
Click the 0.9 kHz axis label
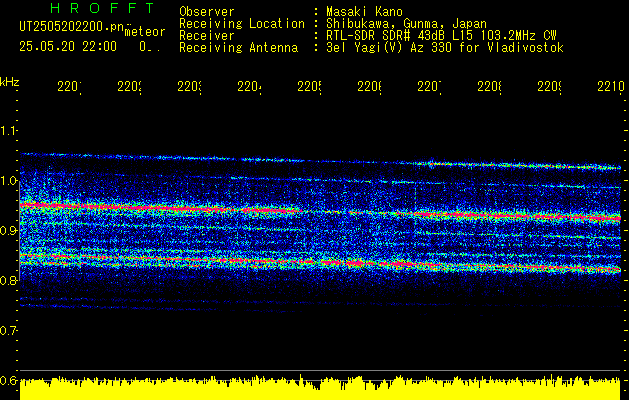(x=8, y=231)
